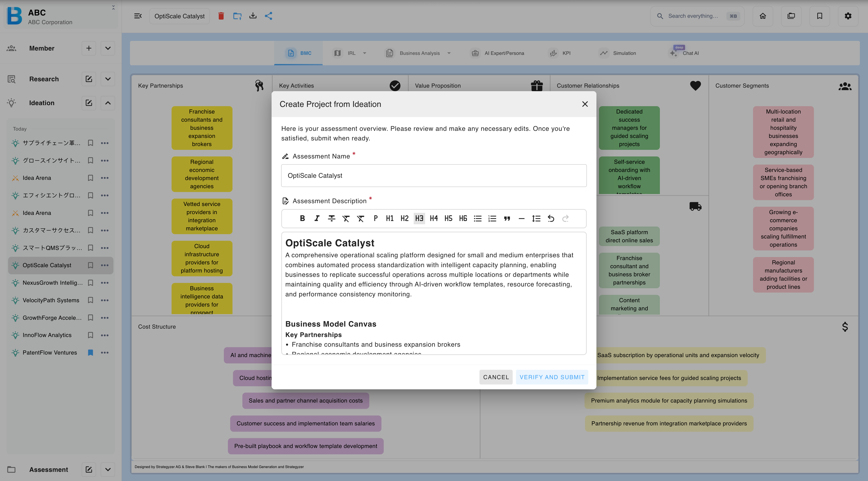
Task: Open IRL tab dropdown arrow
Action: 364,53
